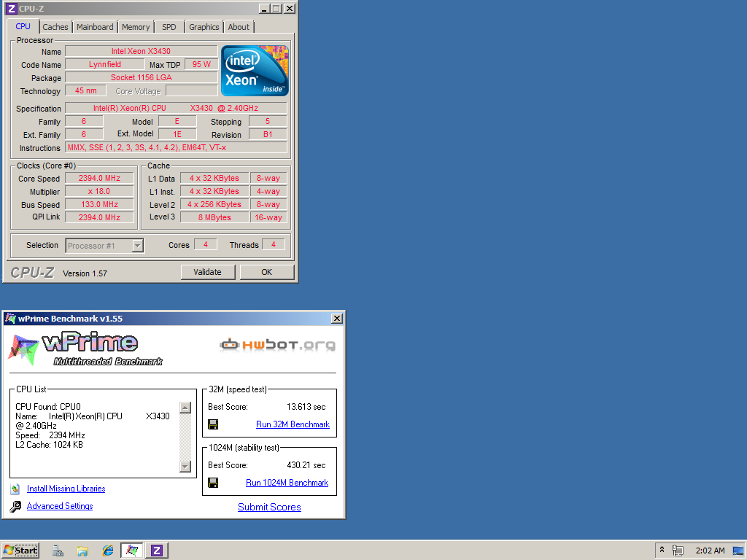Click the Bus Speed value 133.0 MHz
Screen dimensions: 747x560
(99, 204)
